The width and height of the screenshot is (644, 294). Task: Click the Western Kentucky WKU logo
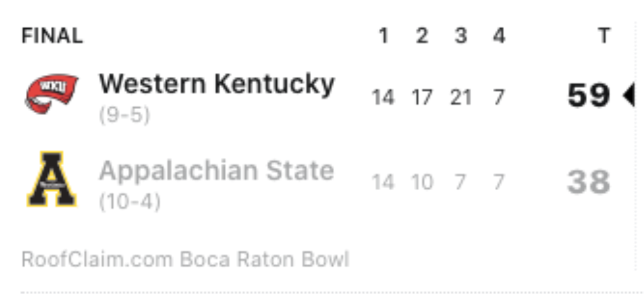tap(51, 94)
